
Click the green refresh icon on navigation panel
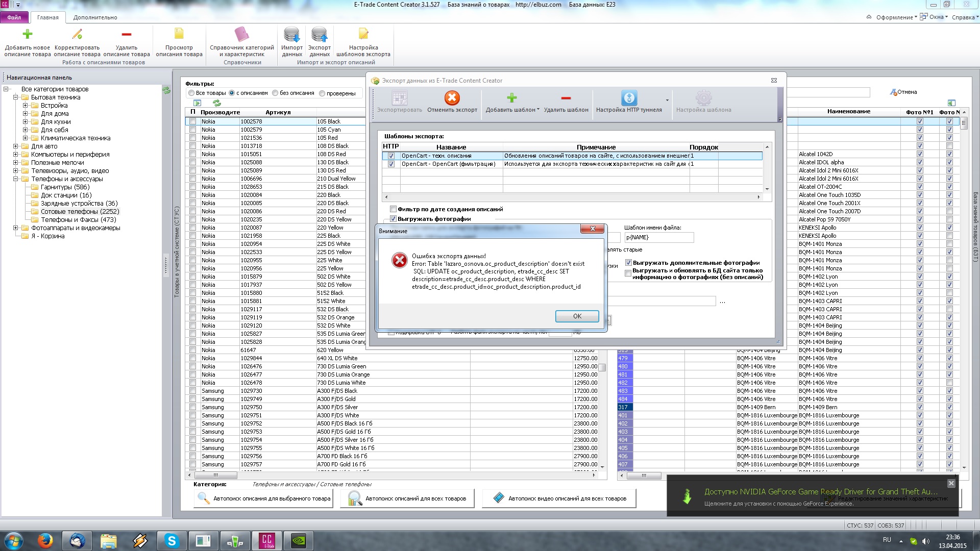click(166, 90)
